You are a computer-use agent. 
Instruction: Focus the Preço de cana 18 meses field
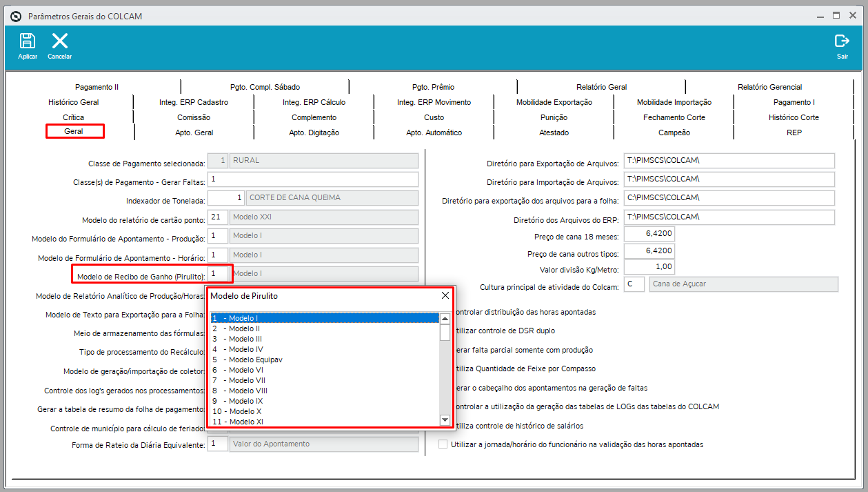(x=649, y=234)
